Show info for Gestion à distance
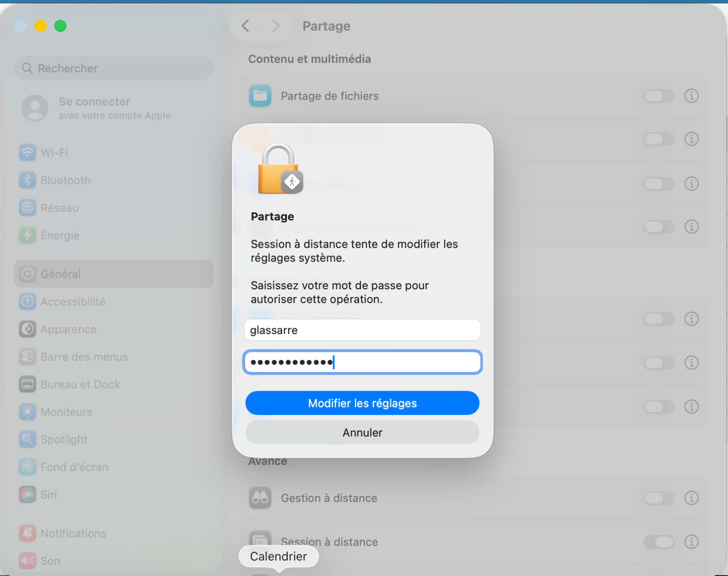The image size is (728, 576). pyautogui.click(x=691, y=498)
